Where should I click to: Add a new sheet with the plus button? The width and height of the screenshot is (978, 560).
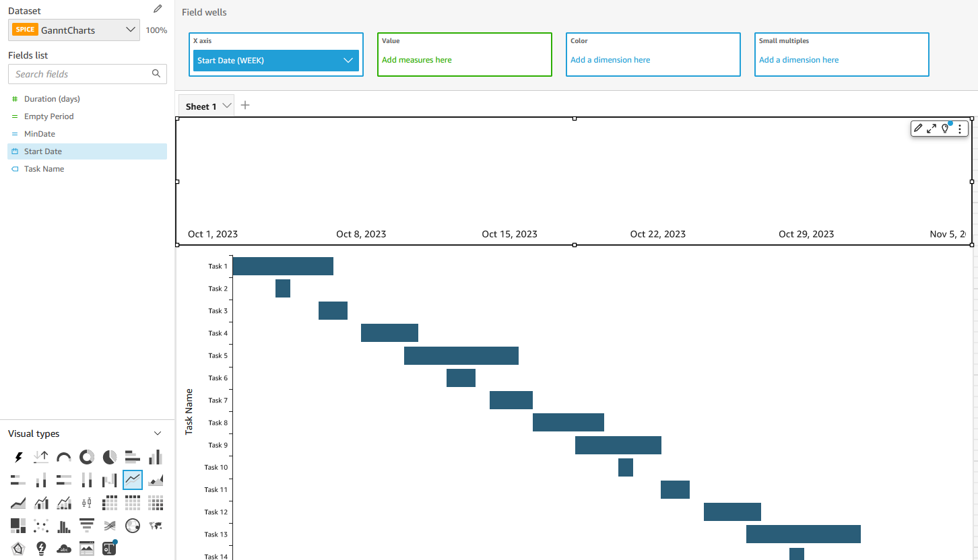coord(244,105)
